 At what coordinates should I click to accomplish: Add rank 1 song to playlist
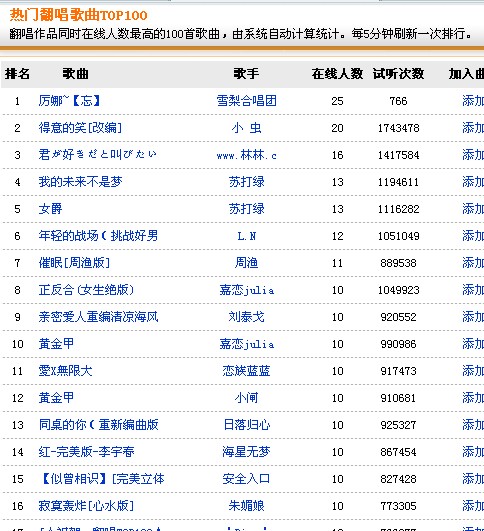tap(473, 101)
